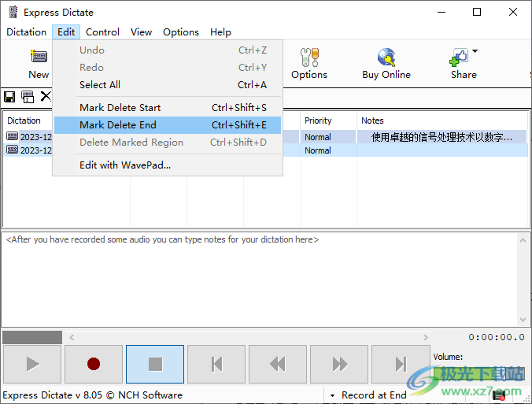Click Normal priority in first row
Image resolution: width=532 pixels, height=404 pixels.
coord(318,137)
